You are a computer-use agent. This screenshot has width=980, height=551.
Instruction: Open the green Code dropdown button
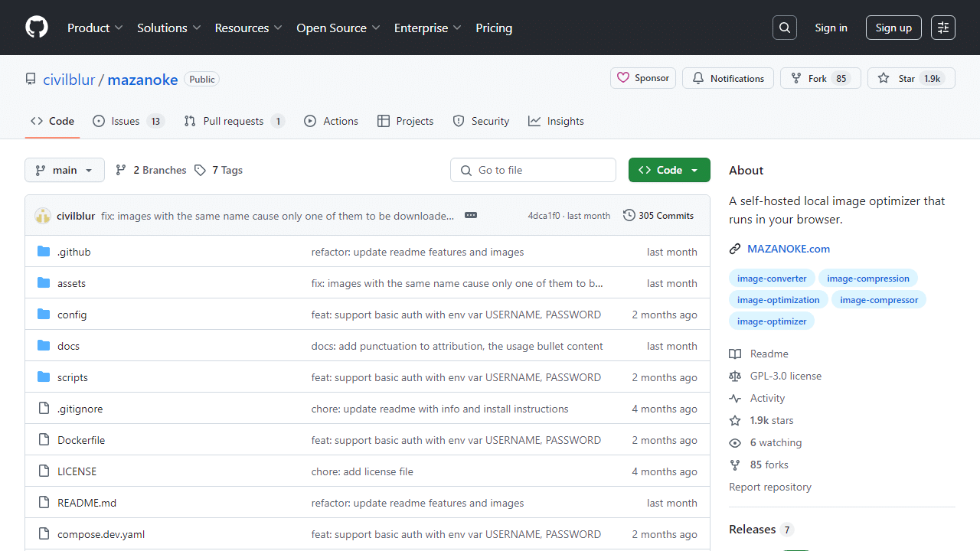click(669, 170)
